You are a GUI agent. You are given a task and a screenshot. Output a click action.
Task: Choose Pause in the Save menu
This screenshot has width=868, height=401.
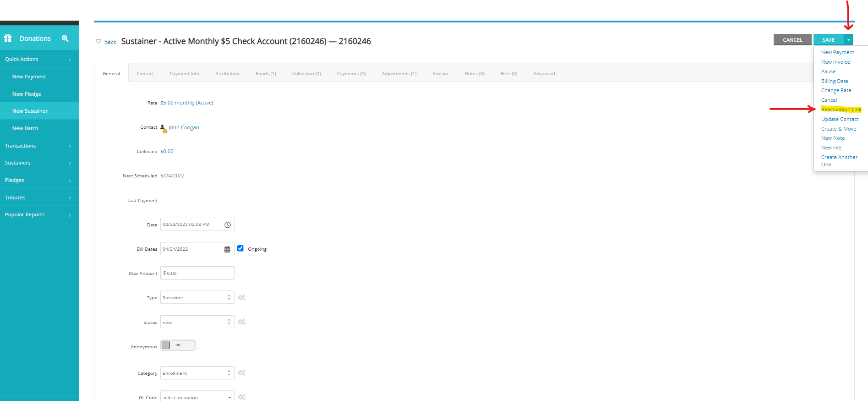[x=828, y=71]
